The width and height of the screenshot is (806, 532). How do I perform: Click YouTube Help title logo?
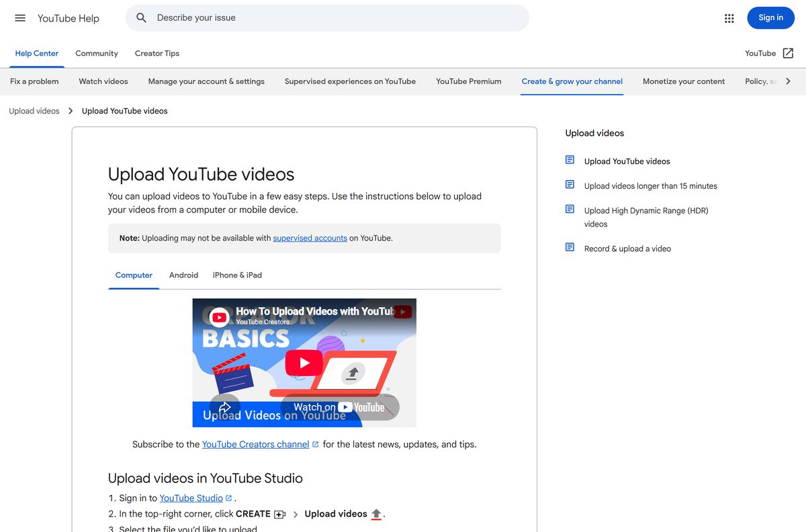(x=69, y=18)
